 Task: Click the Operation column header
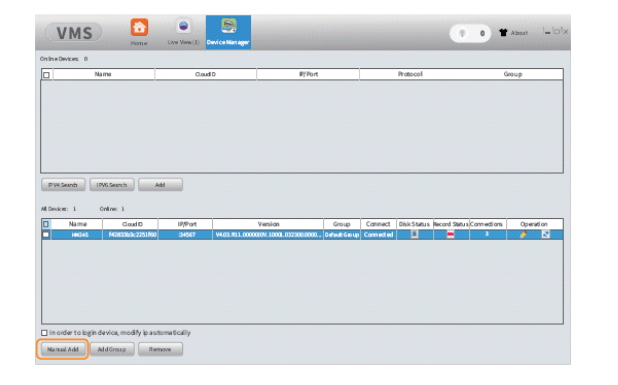point(534,224)
